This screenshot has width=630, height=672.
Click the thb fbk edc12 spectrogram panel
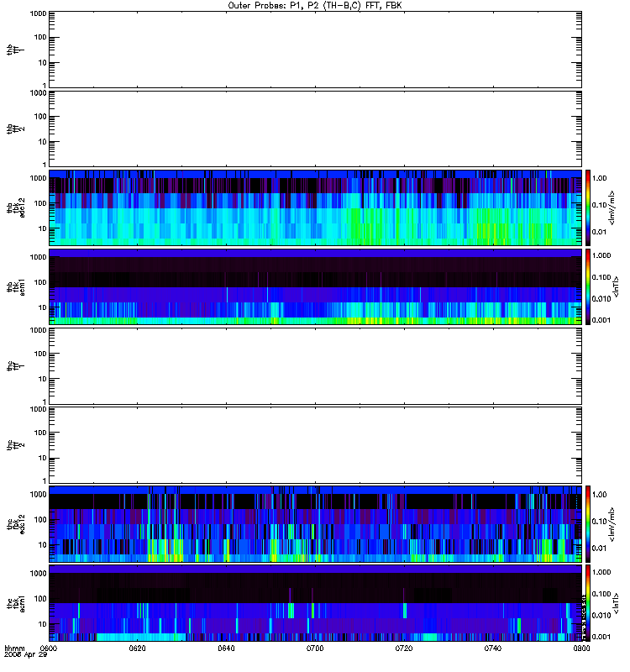point(315,207)
